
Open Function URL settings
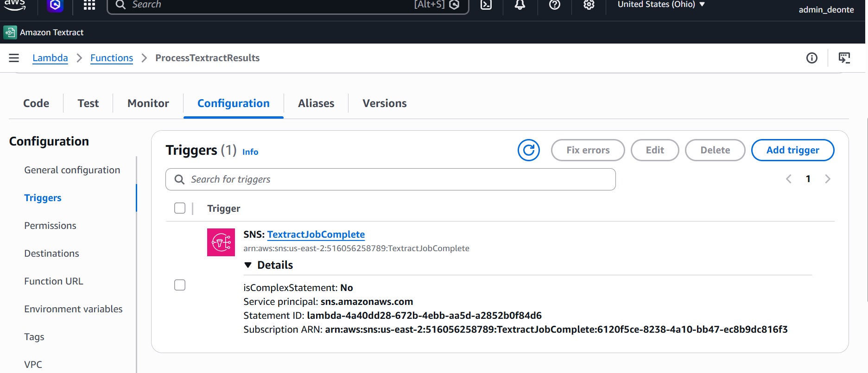pos(54,281)
